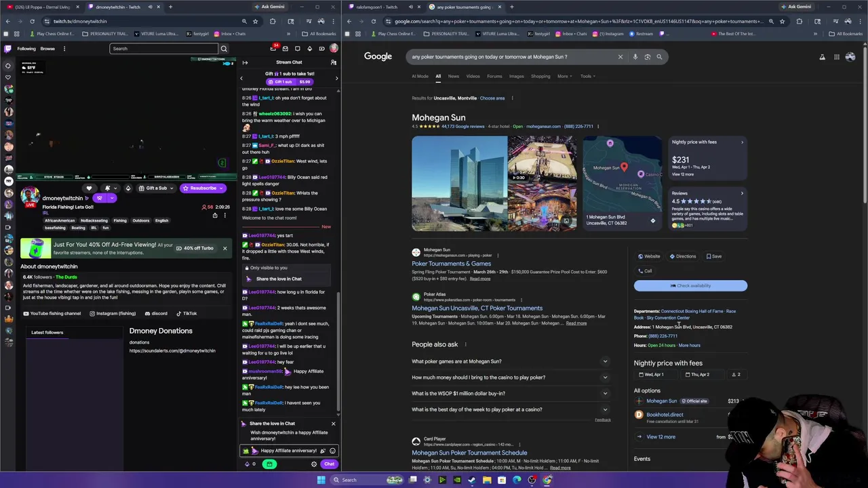The height and width of the screenshot is (488, 868).
Task: Open the Twitch Get Bits icon
Action: 310,49
